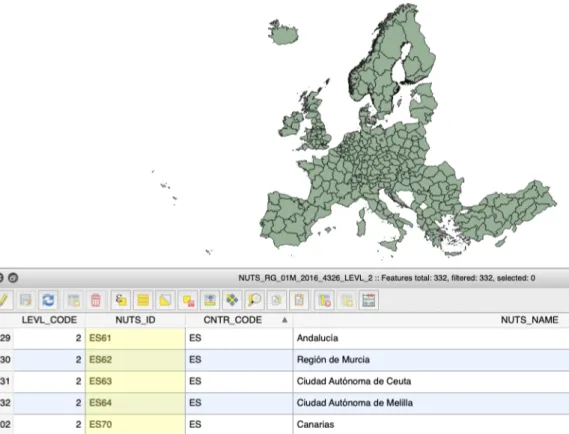Click the Ciudad Autónoma de Melilla cell
This screenshot has width=569, height=434.
tap(431, 403)
